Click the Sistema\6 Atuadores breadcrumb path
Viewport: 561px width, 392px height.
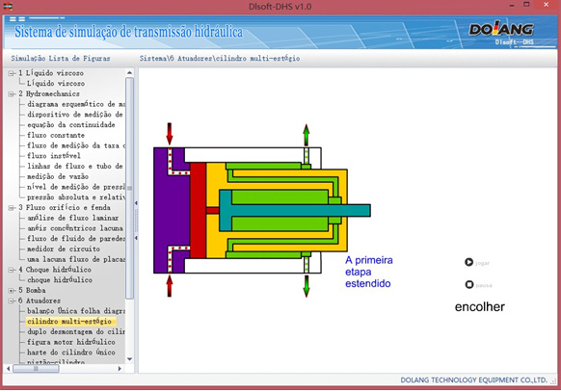tap(220, 58)
